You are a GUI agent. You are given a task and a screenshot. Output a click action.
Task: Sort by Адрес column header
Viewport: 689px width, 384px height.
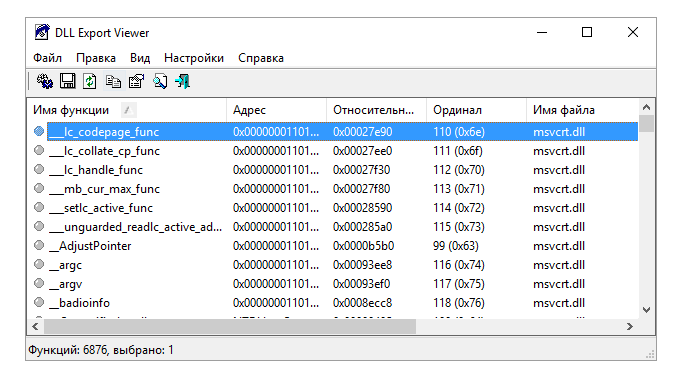(x=276, y=110)
